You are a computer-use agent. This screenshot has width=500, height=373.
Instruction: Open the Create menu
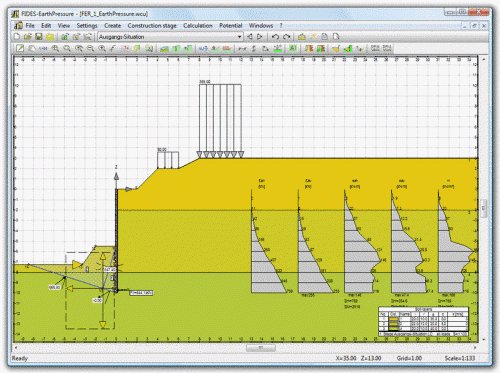(112, 25)
